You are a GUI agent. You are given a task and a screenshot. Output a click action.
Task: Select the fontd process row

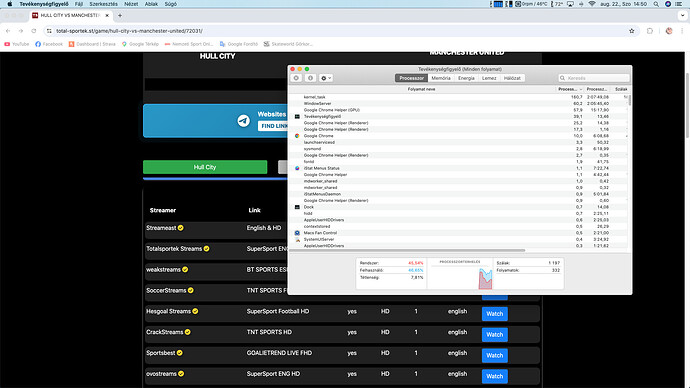point(458,161)
